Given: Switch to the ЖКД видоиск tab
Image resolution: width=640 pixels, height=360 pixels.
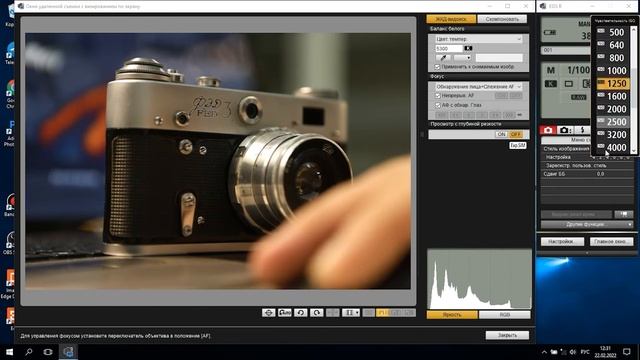Looking at the screenshot, I should [451, 19].
